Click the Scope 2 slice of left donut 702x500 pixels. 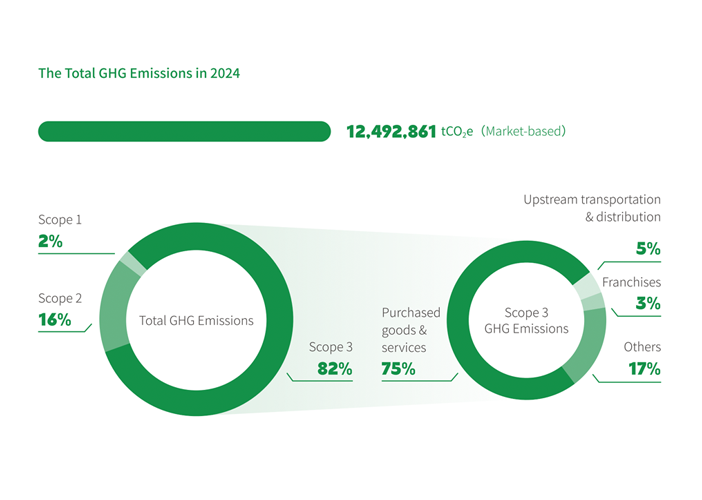click(115, 306)
